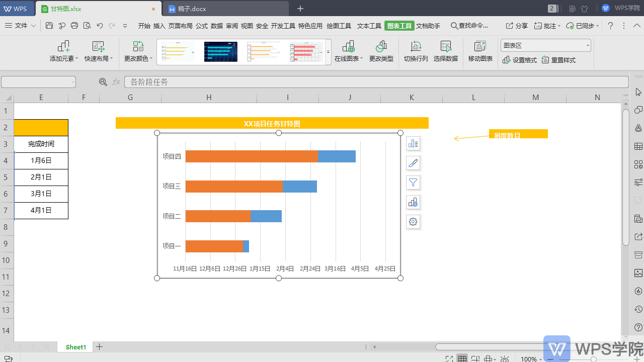Toggle page break preview in status bar
This screenshot has width=644, height=362.
[475, 359]
